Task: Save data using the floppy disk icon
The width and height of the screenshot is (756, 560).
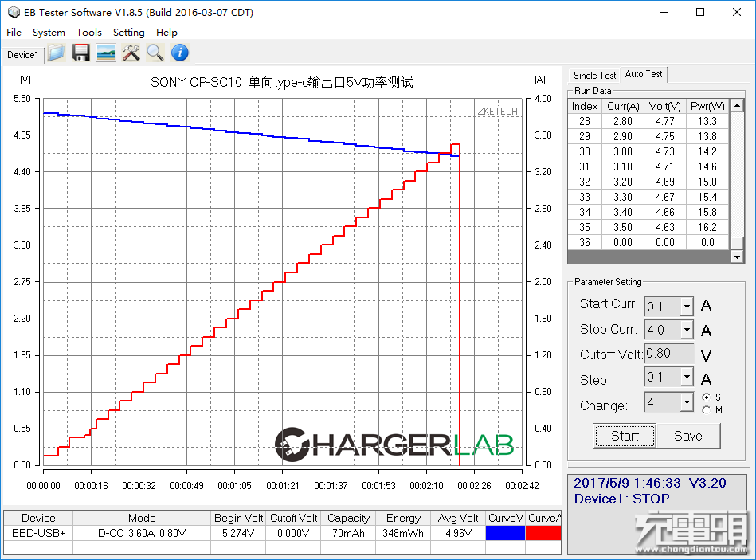Action: tap(81, 53)
